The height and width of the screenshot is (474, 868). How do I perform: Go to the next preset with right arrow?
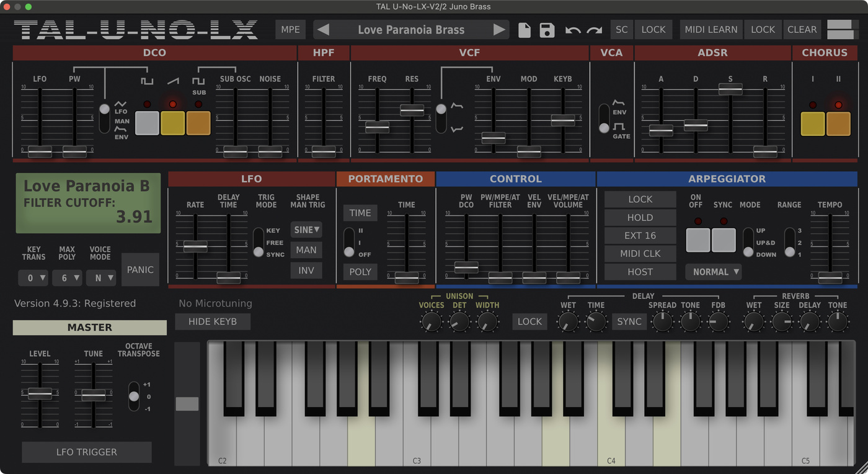499,30
